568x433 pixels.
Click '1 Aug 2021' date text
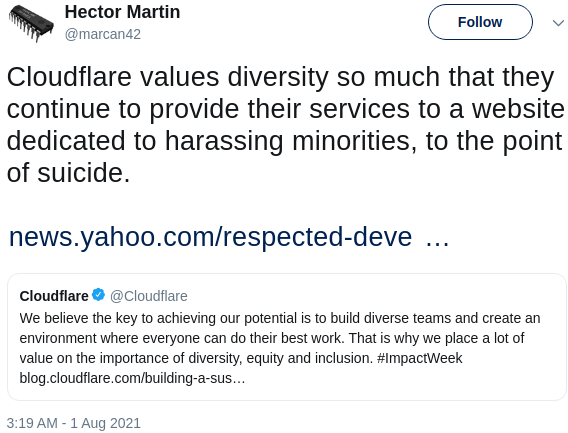pyautogui.click(x=105, y=423)
